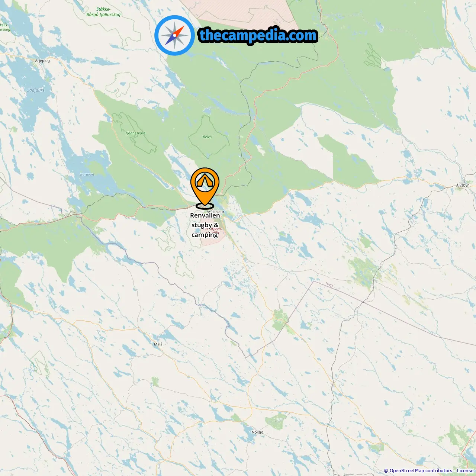The height and width of the screenshot is (476, 476).
Task: Select the Reivo nature reserve label
Action: (207, 137)
